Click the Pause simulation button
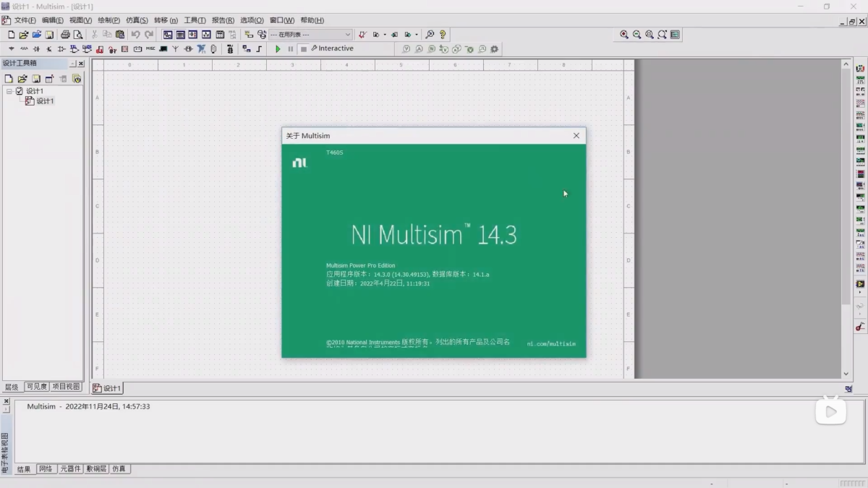868x488 pixels. coord(291,49)
